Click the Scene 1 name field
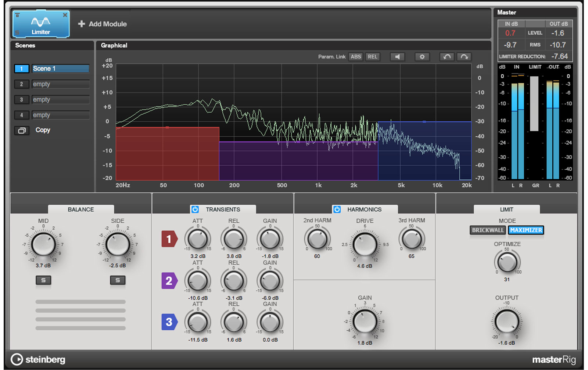The height and width of the screenshot is (370, 588). 60,69
